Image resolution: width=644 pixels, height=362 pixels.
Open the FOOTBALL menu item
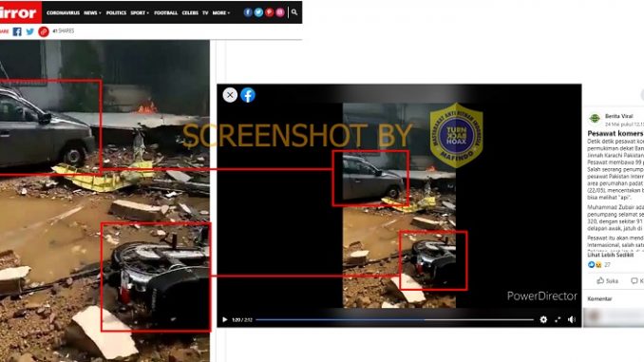tap(166, 12)
